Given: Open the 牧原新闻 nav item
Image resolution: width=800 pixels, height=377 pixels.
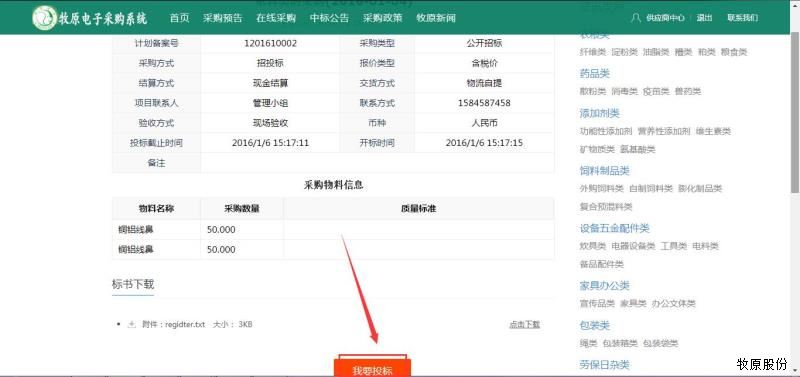Looking at the screenshot, I should pyautogui.click(x=436, y=18).
